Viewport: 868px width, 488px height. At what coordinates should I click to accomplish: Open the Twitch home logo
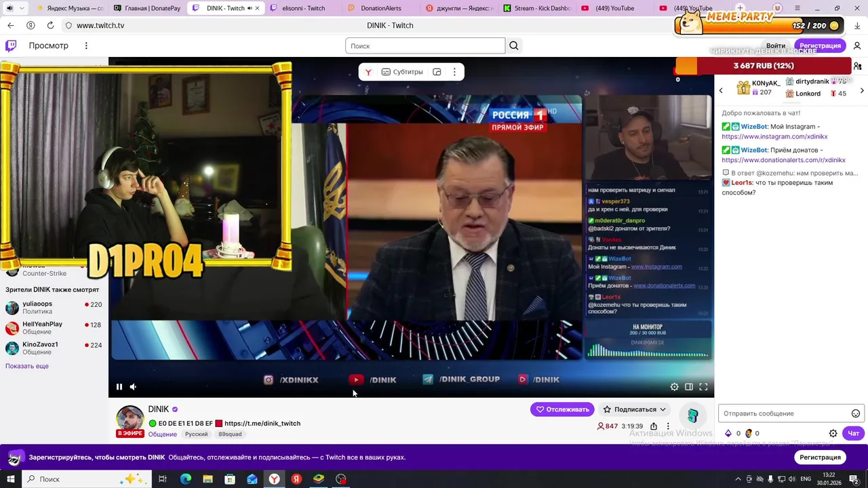pos(11,45)
